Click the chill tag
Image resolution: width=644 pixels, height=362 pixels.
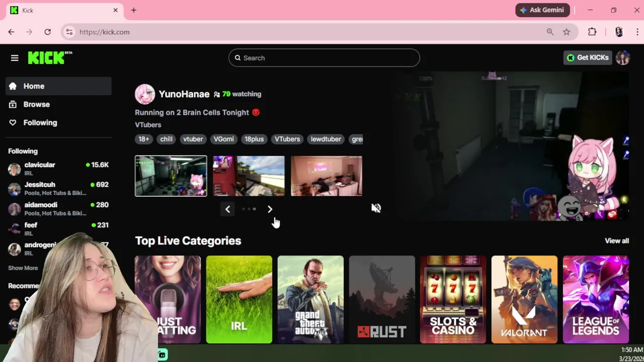(166, 139)
